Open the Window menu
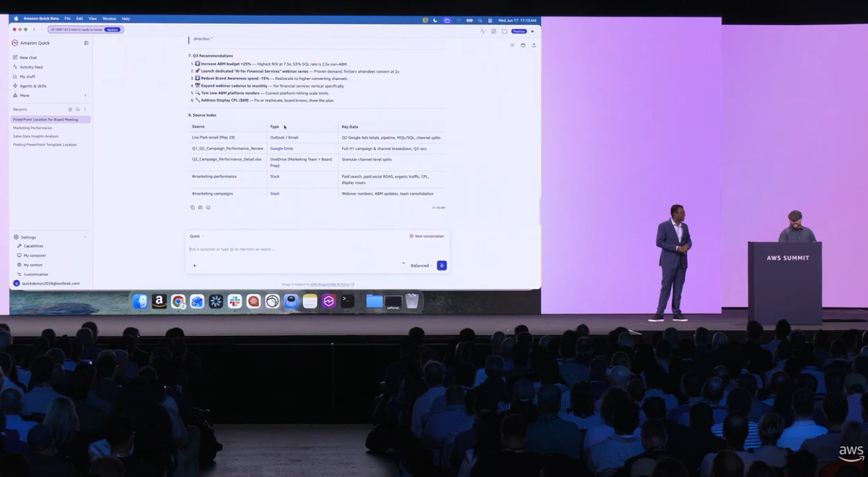Viewport: 868px width, 477px height. pos(109,19)
